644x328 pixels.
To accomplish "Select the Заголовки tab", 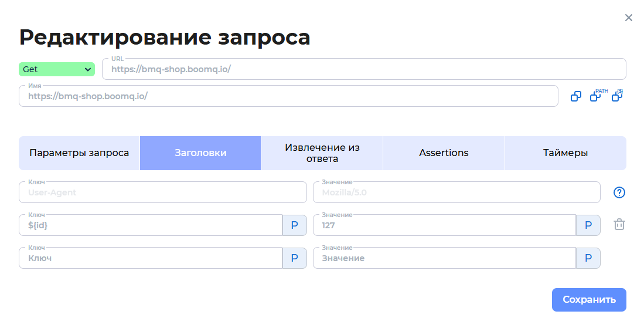I will [x=200, y=153].
